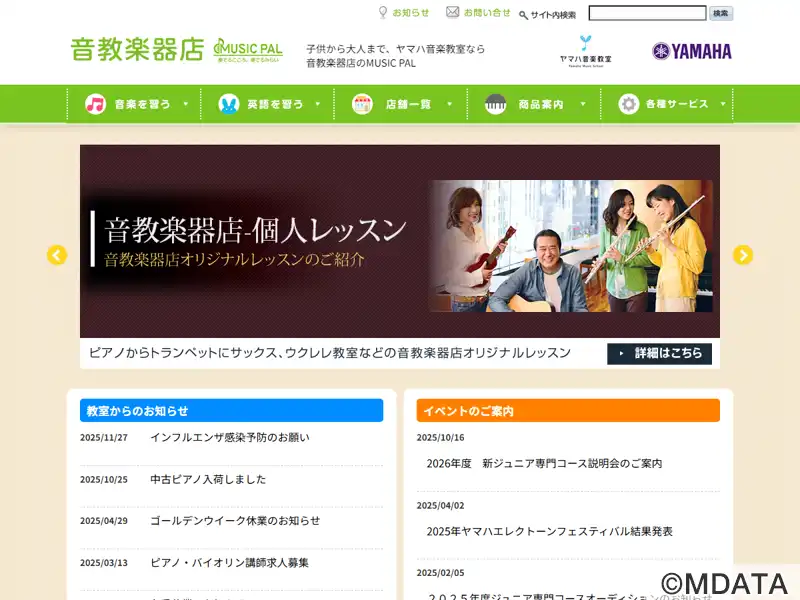Viewport: 800px width, 600px height.
Task: Click the イベントのご案内 orange header
Action: tap(568, 411)
